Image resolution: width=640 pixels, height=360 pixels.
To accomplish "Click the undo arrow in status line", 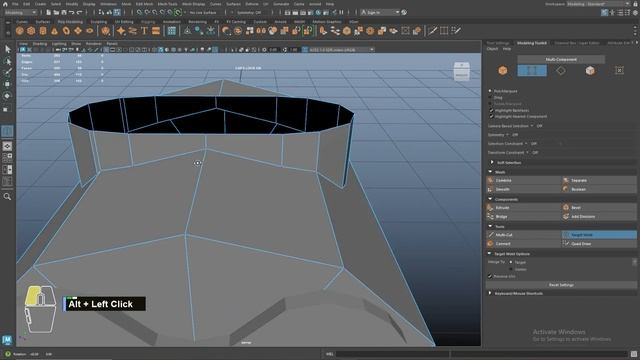I will tap(71, 13).
